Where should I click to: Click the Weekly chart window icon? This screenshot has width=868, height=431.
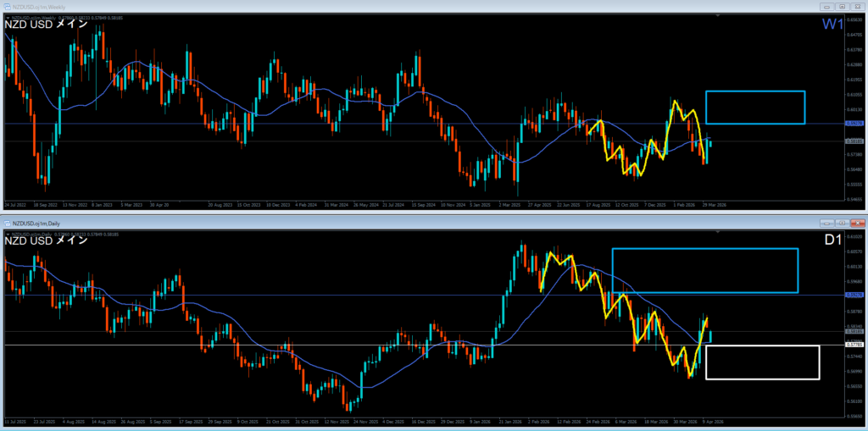point(8,7)
